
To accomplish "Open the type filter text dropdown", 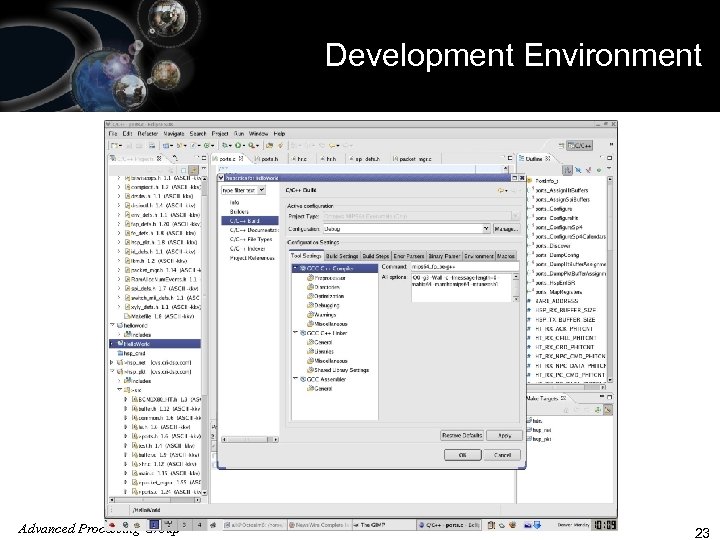I will click(x=261, y=190).
